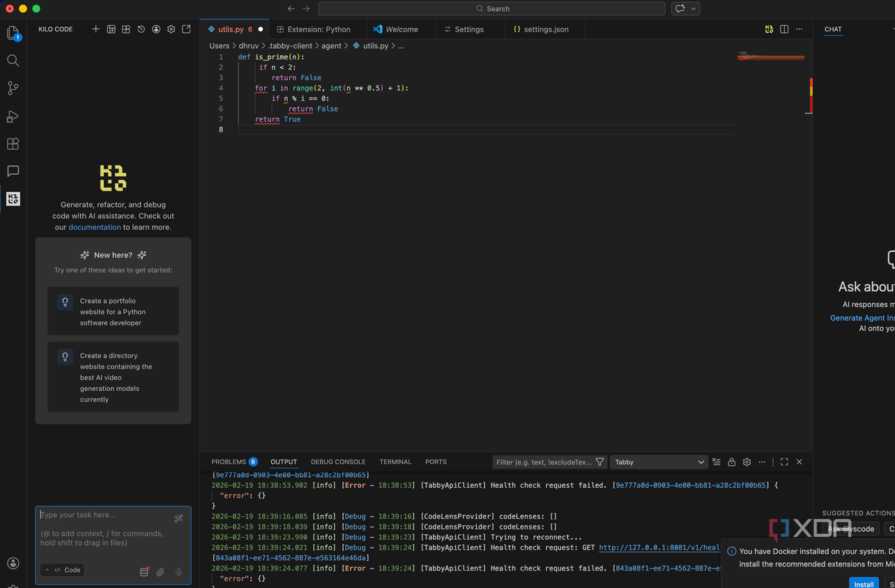The width and height of the screenshot is (895, 588).
Task: Toggle output panel scroll lock
Action: (x=731, y=462)
